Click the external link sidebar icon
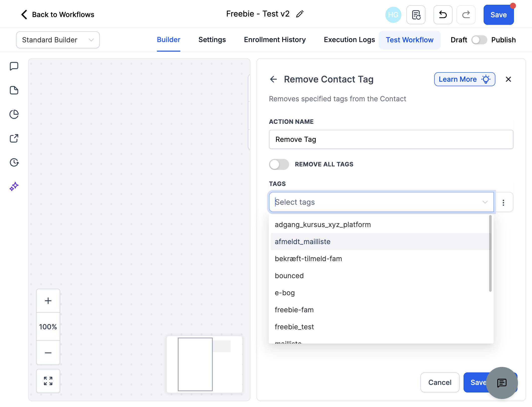The image size is (532, 407). click(14, 138)
